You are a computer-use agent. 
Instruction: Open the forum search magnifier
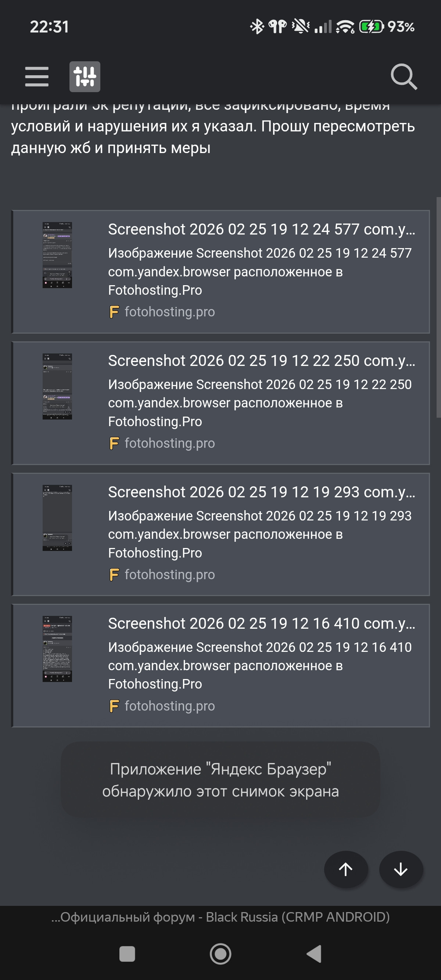tap(404, 76)
